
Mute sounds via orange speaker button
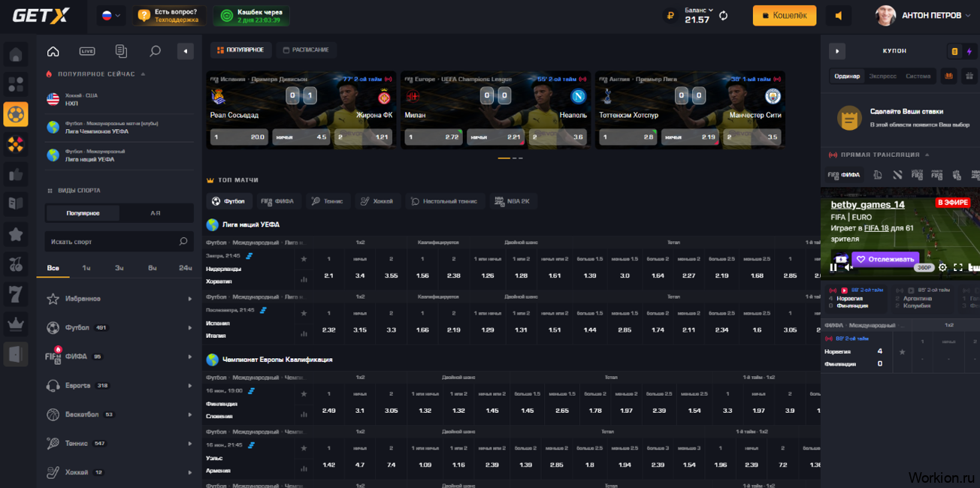pyautogui.click(x=839, y=15)
